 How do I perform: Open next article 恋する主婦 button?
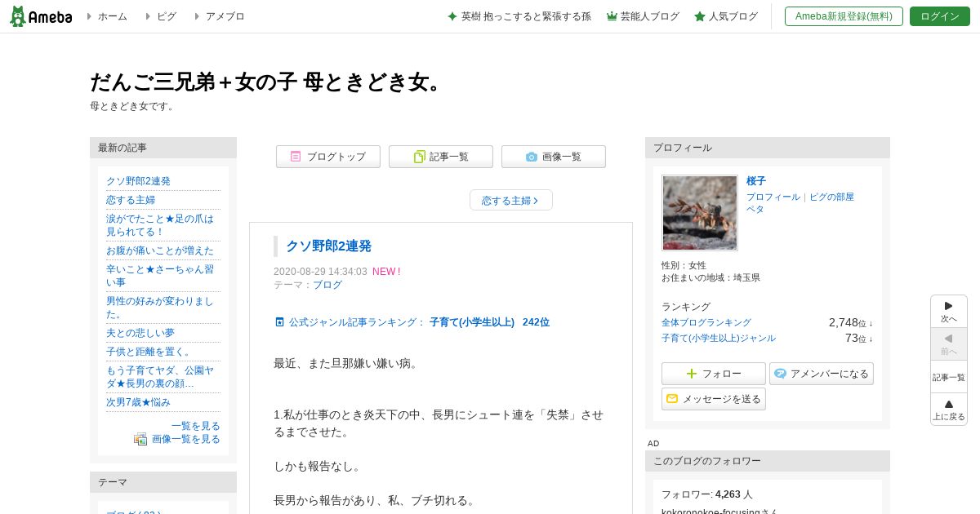pos(511,200)
